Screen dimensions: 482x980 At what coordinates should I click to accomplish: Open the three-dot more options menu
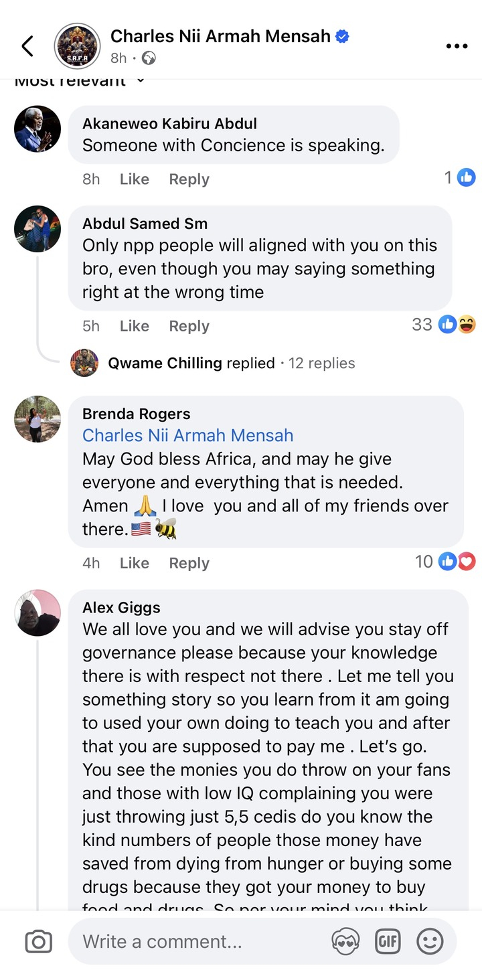[457, 46]
